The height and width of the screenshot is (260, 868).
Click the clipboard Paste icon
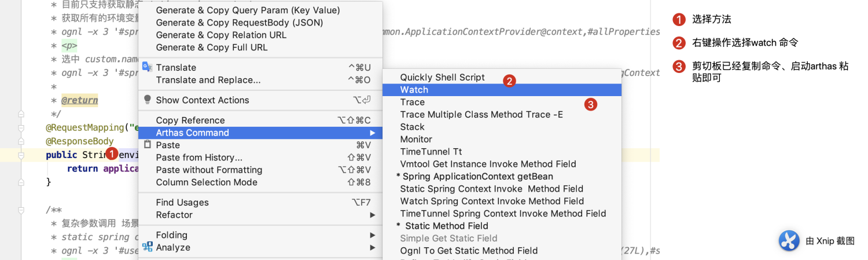click(147, 145)
